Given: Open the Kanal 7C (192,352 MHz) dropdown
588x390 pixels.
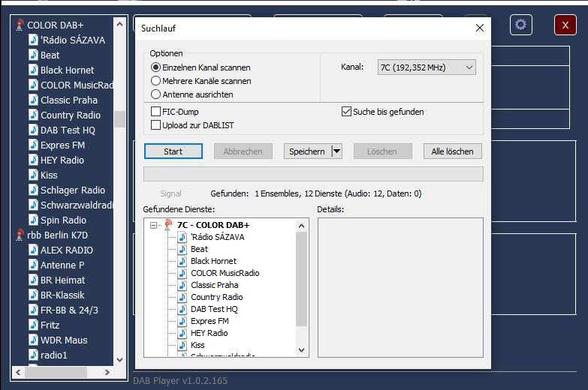Looking at the screenshot, I should (x=427, y=67).
